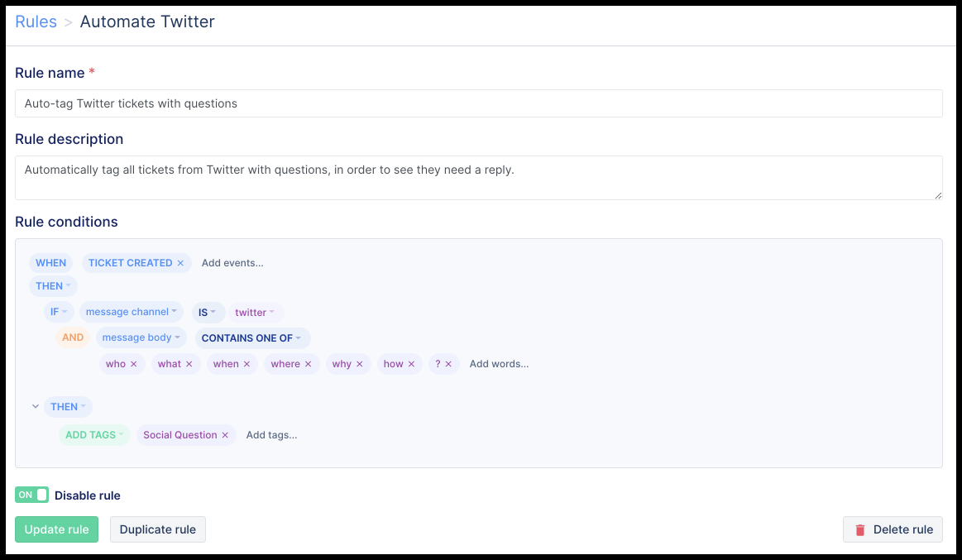
Task: Click the Rule description text area
Action: 479,178
